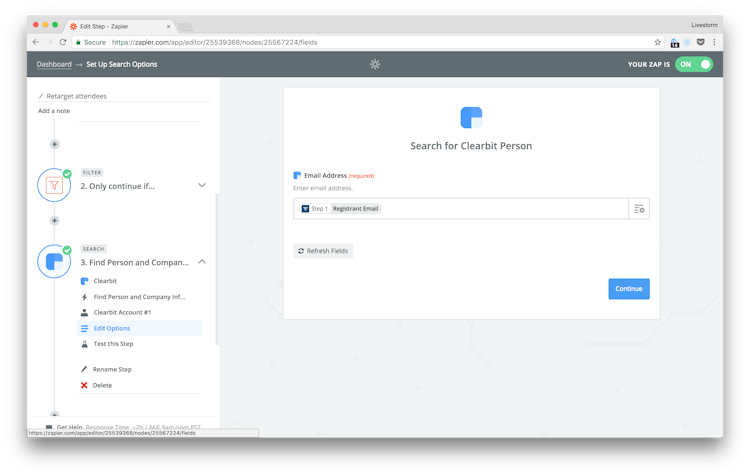
Task: Click the flask icon for Test this Step
Action: pos(85,343)
